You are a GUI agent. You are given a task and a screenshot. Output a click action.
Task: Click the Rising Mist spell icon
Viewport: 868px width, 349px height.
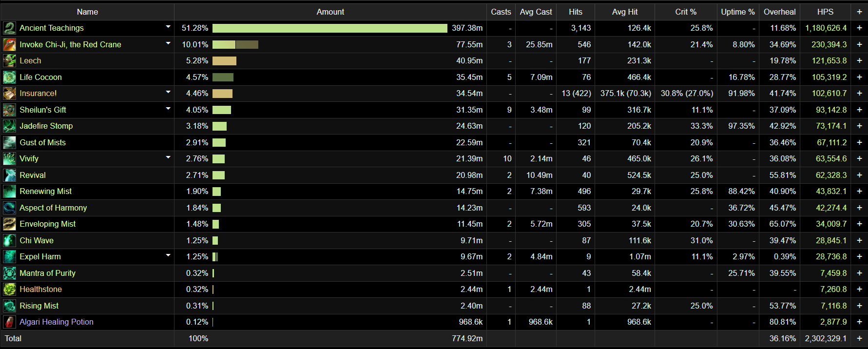click(x=9, y=306)
